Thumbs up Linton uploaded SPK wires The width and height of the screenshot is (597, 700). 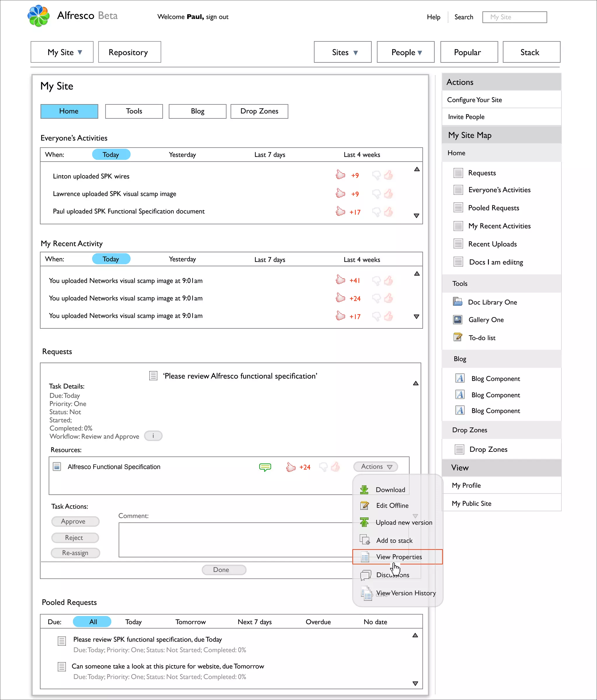pyautogui.click(x=388, y=175)
